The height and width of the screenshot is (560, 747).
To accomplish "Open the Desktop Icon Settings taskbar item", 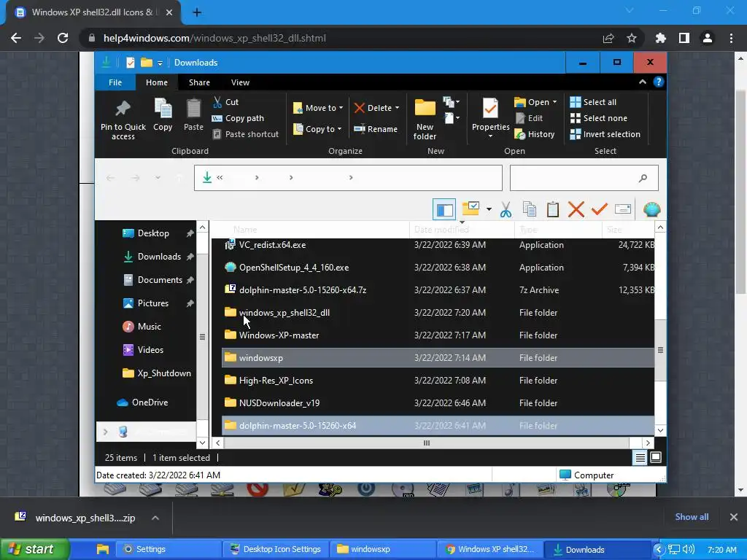I will [275, 549].
